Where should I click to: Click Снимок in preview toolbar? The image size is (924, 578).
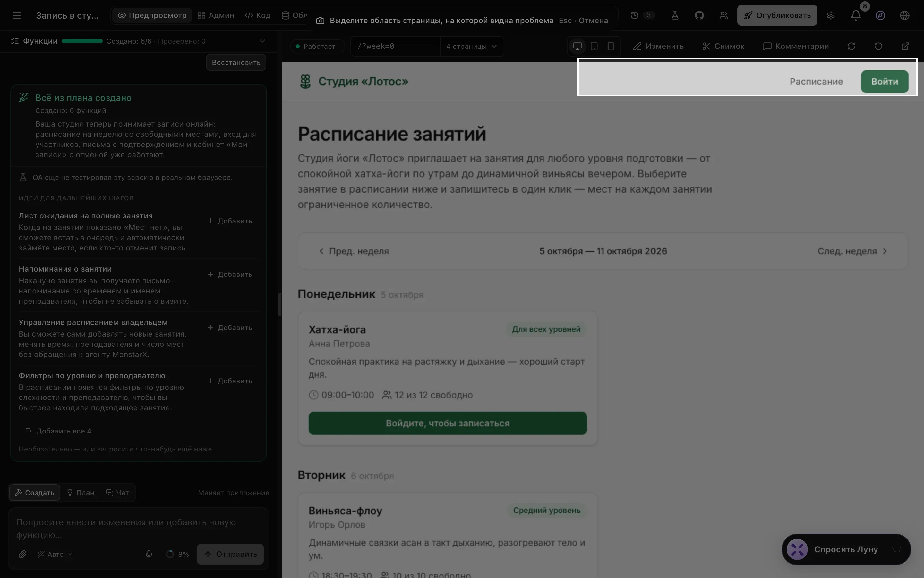(x=723, y=46)
